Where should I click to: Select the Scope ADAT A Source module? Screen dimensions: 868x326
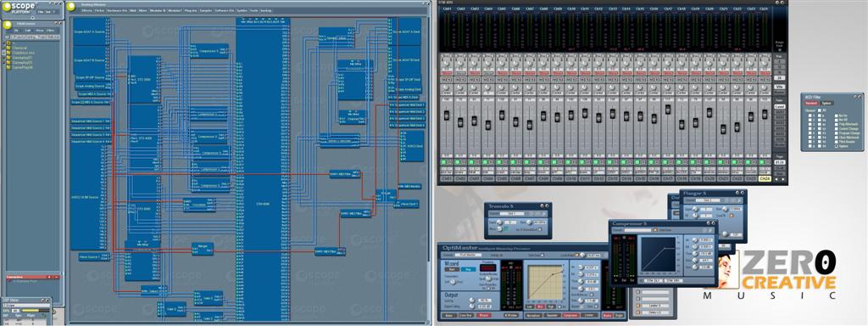[92, 31]
